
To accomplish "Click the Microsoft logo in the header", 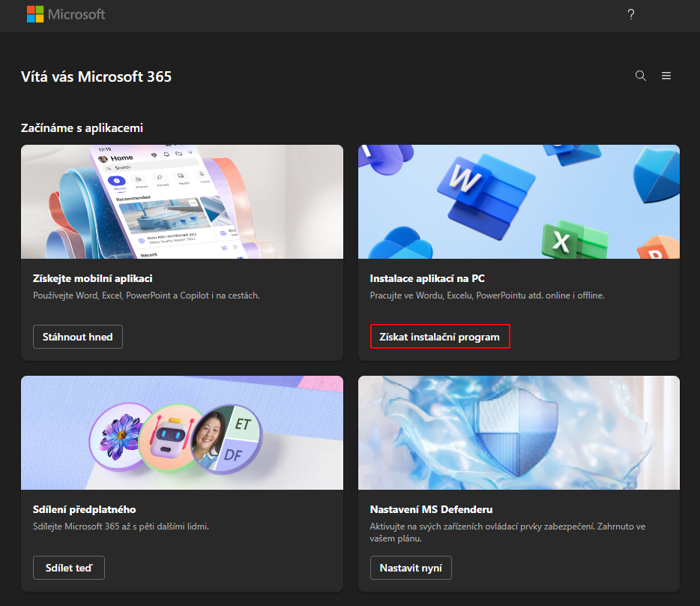I will tap(66, 14).
